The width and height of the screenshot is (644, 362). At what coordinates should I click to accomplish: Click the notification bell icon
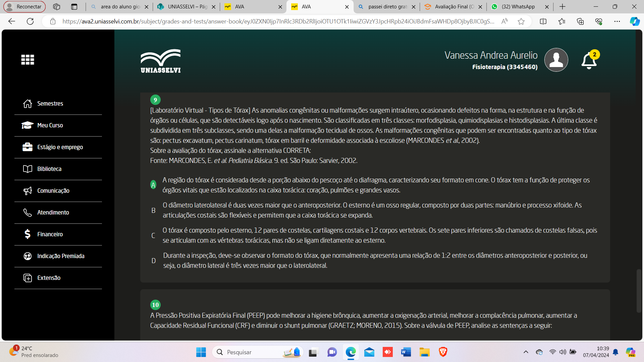pos(589,61)
